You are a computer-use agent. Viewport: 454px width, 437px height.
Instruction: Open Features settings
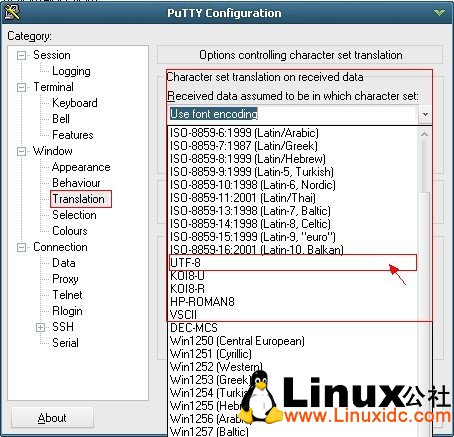coord(73,135)
